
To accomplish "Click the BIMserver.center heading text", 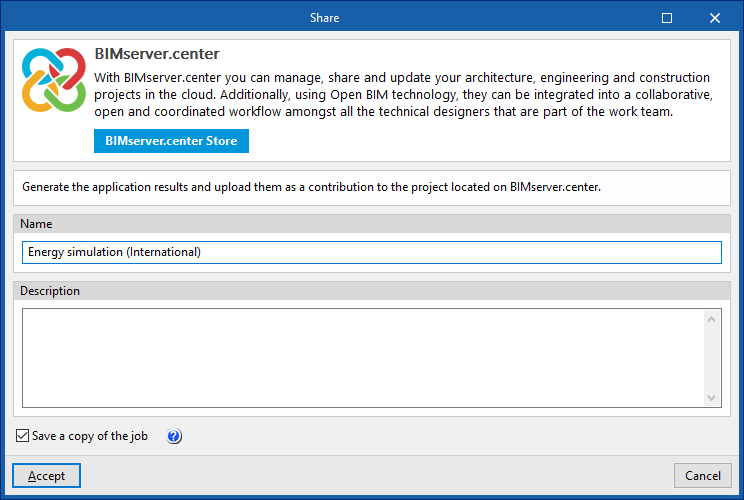I will pos(157,54).
